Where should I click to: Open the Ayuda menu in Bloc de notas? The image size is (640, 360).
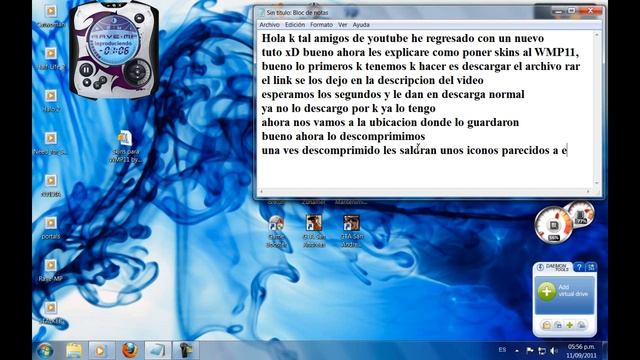(361, 25)
